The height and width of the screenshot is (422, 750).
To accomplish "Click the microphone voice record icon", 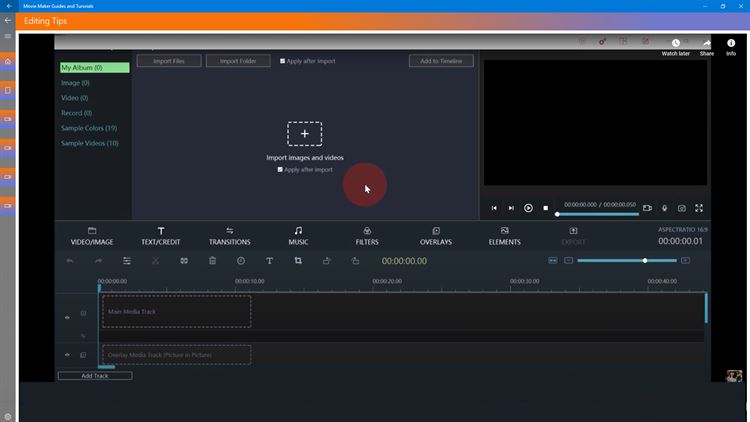I will pos(664,208).
